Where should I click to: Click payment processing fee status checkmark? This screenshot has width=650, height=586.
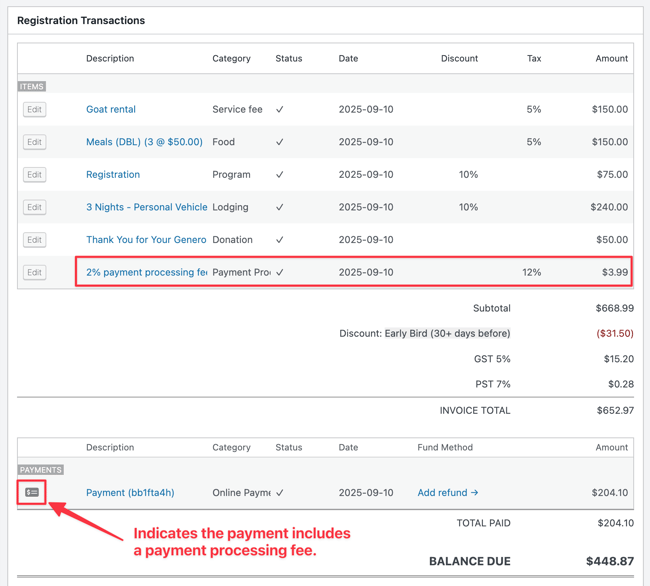point(280,272)
